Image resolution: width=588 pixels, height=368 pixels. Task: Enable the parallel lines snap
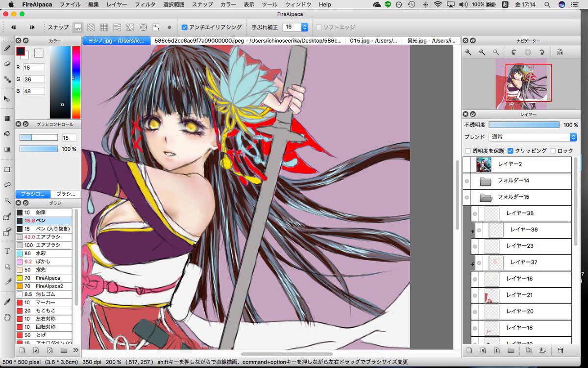(x=91, y=27)
